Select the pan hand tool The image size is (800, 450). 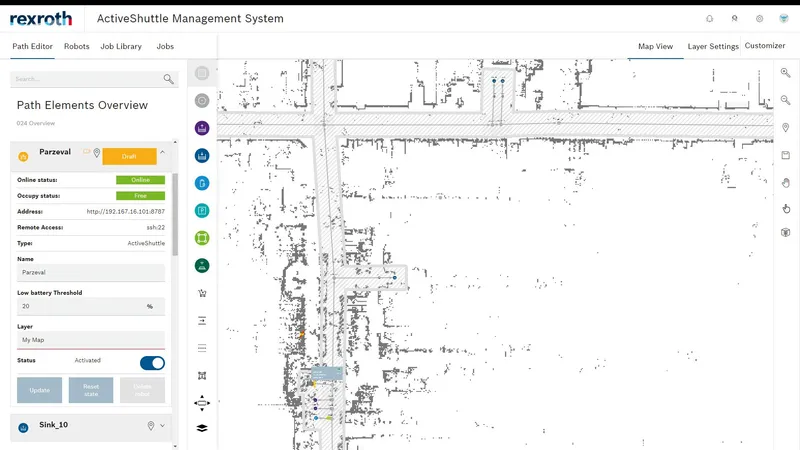pos(786,182)
